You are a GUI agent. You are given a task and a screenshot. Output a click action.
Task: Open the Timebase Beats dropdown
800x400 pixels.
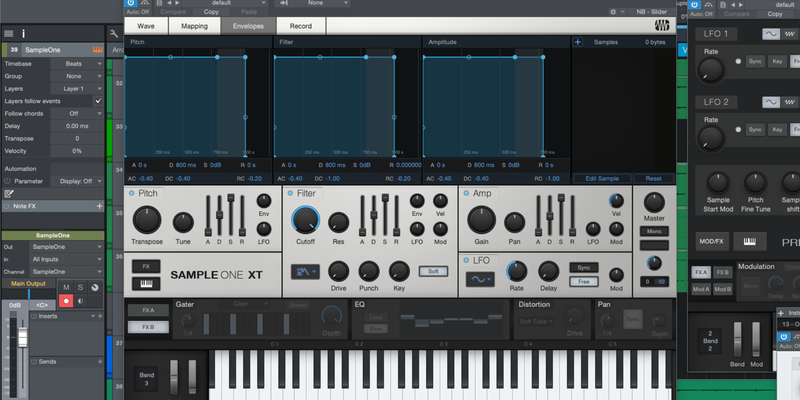[x=78, y=62]
